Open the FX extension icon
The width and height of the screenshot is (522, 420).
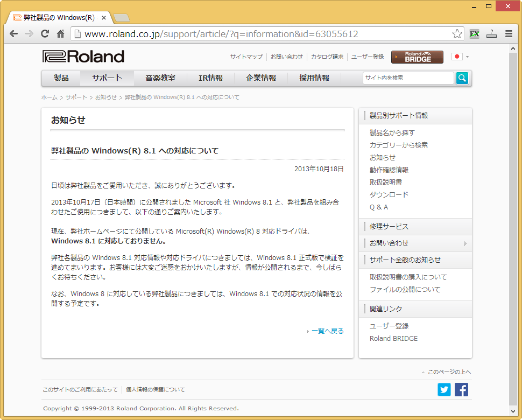(475, 33)
